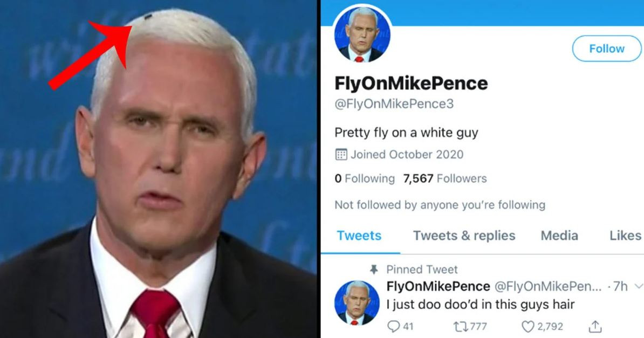
Task: Open the tweet's more options chevron
Action: point(640,286)
